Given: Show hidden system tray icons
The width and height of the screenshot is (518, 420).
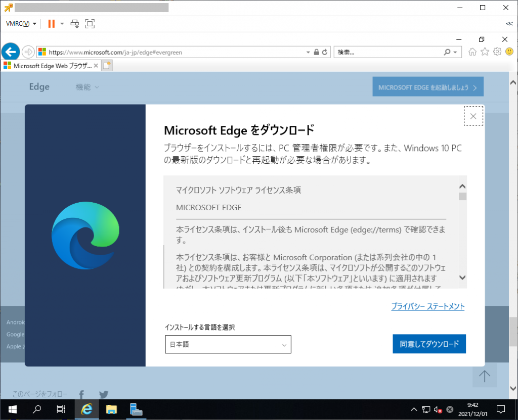Looking at the screenshot, I should click(414, 410).
